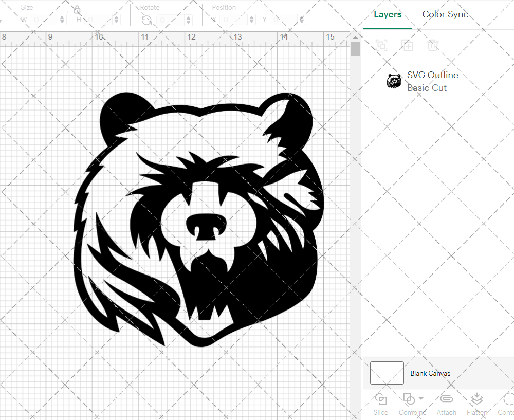Switch to the Layers tab

coord(388,14)
